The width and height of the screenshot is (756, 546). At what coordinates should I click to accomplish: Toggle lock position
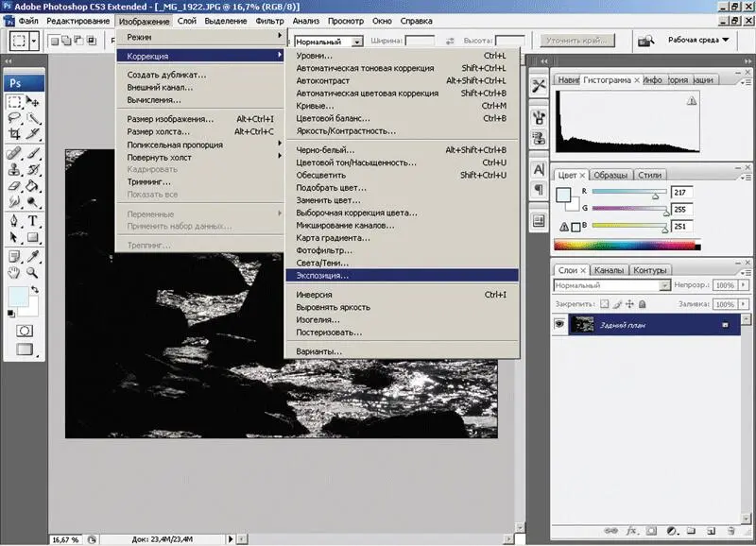629,304
